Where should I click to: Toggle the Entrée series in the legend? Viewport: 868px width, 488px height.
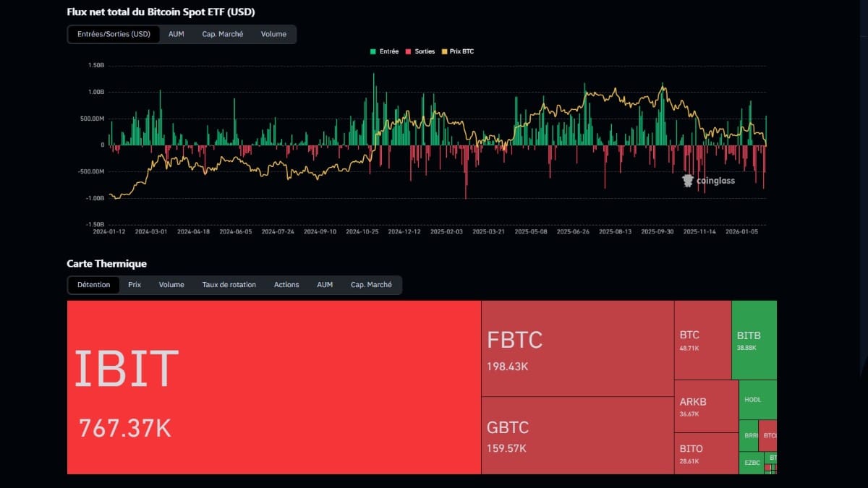[x=382, y=51]
